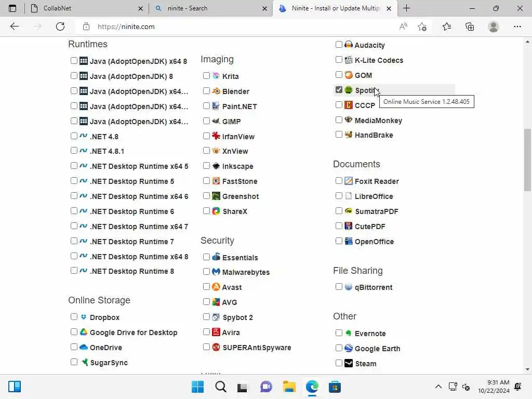The height and width of the screenshot is (399, 532).
Task: Click the HandBrake icon
Action: (349, 135)
